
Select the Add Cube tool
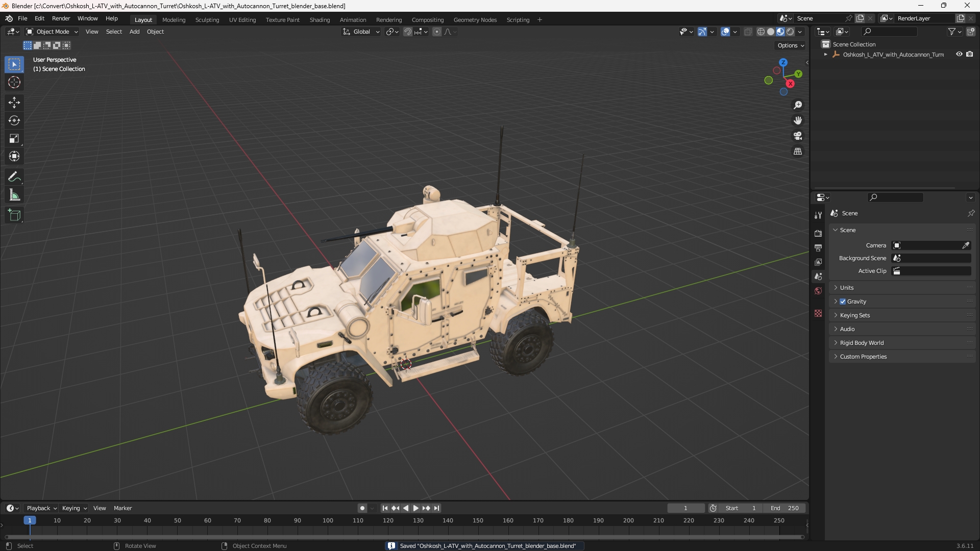click(14, 215)
